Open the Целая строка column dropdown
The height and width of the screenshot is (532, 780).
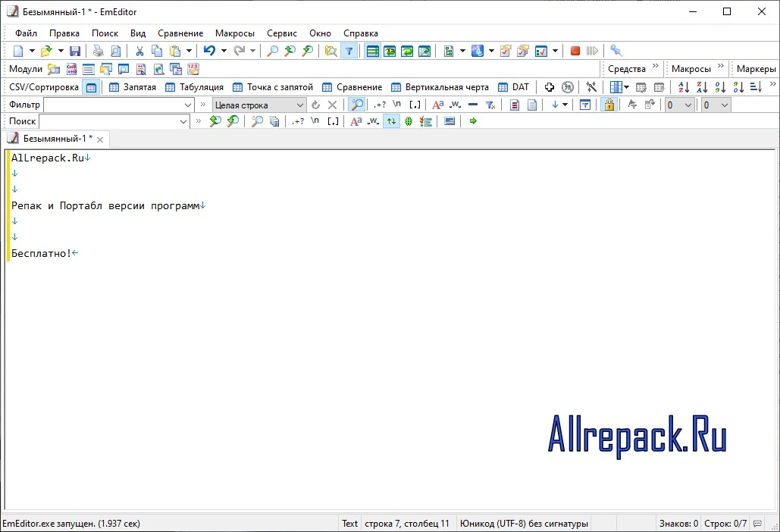coord(258,105)
